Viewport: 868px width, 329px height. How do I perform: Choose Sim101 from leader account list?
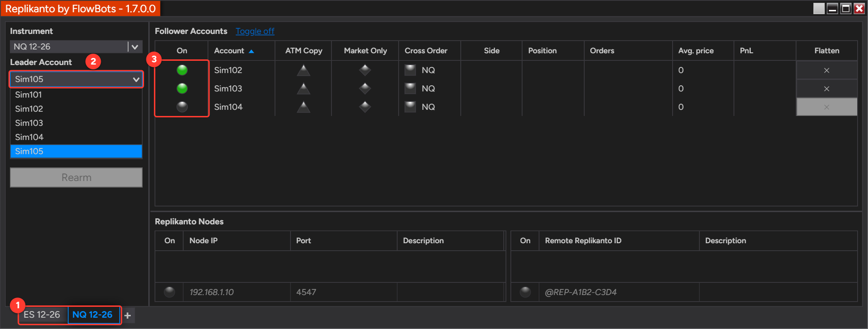(x=76, y=95)
